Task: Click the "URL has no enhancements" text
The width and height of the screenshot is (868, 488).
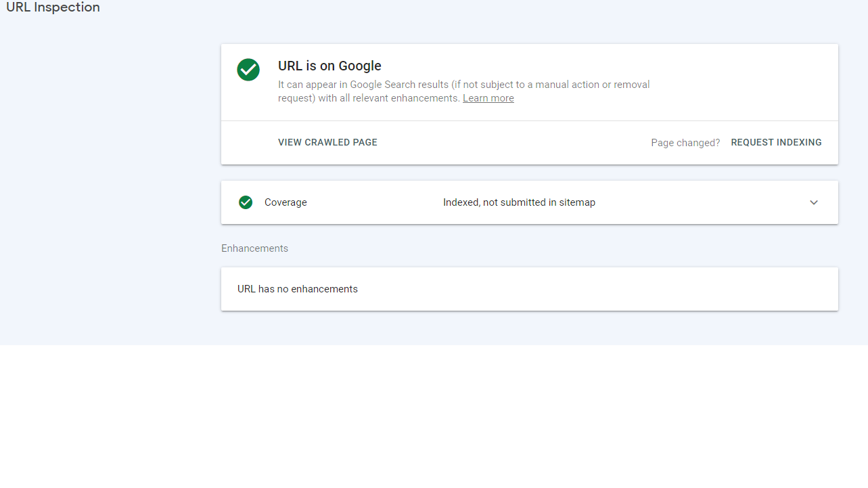Action: point(298,289)
